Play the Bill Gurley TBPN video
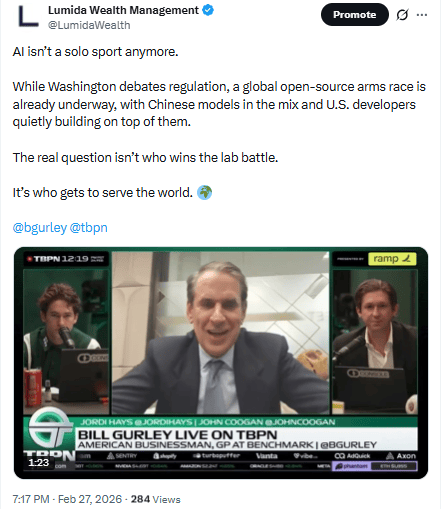442x509 pixels. 221,363
